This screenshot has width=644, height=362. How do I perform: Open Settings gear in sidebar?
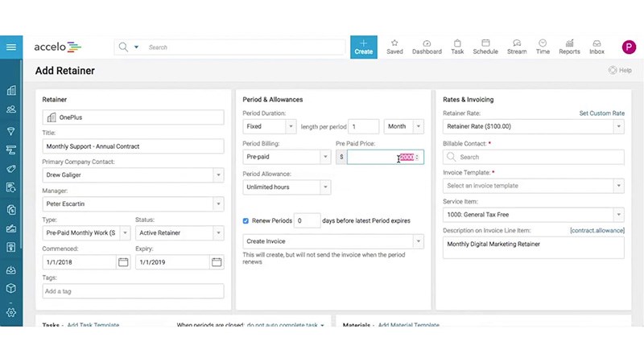tap(11, 312)
